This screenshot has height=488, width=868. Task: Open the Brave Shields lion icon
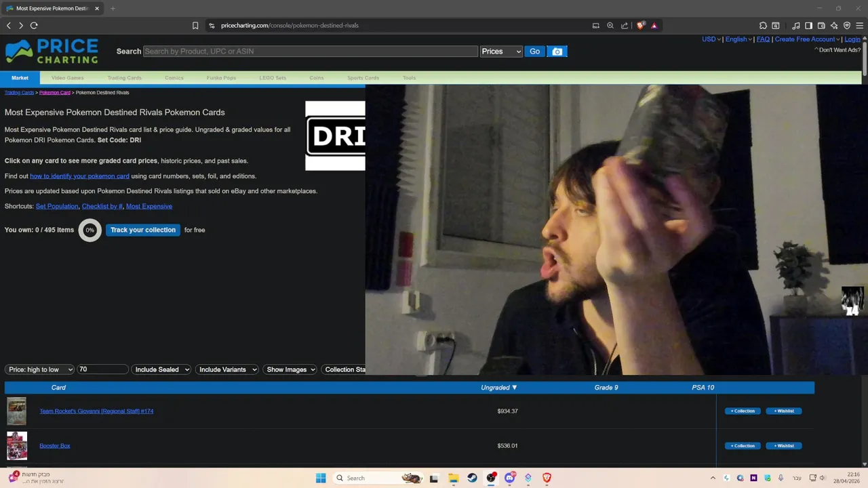pos(641,26)
